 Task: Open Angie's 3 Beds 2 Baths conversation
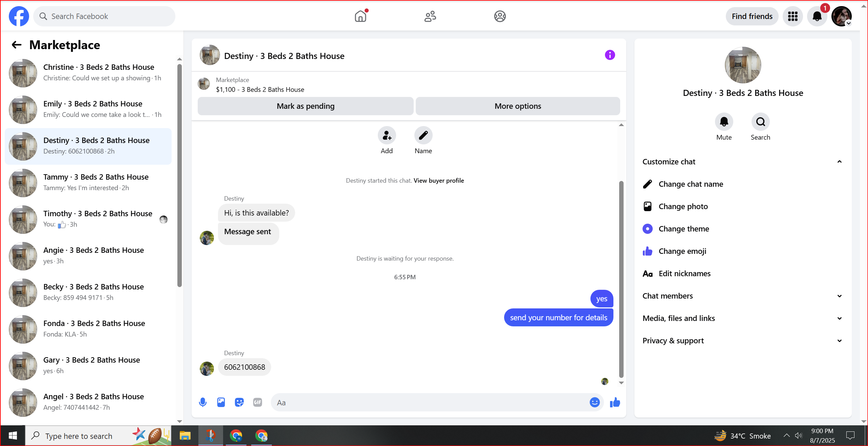[x=88, y=256]
